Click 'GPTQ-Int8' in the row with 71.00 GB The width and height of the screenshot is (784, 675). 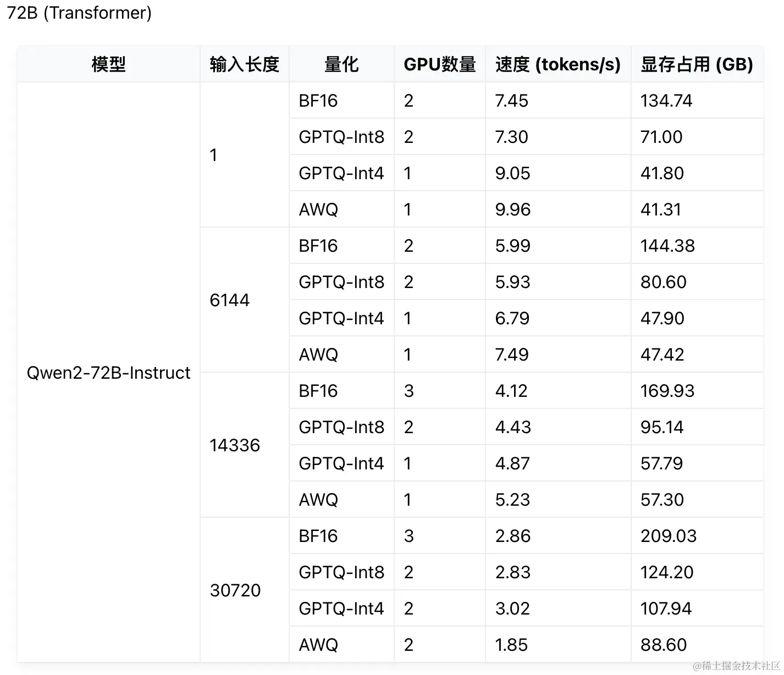point(341,137)
